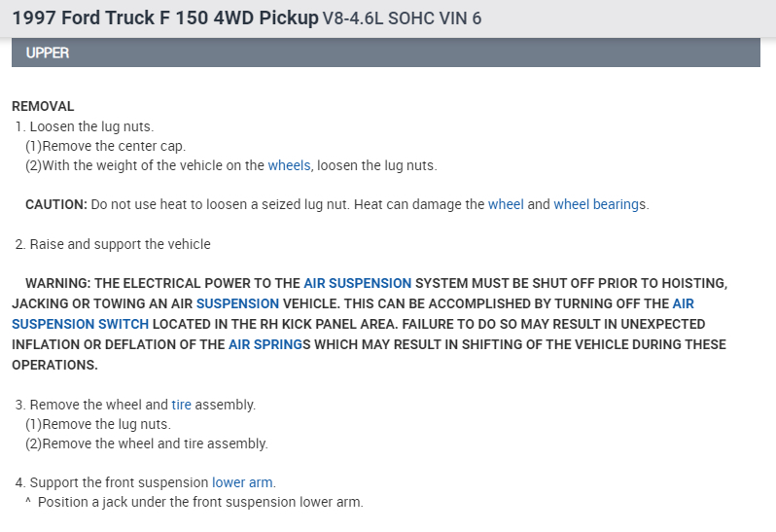This screenshot has height=532, width=776.
Task: Click the "wheels" link in step 1
Action: pyautogui.click(x=289, y=165)
